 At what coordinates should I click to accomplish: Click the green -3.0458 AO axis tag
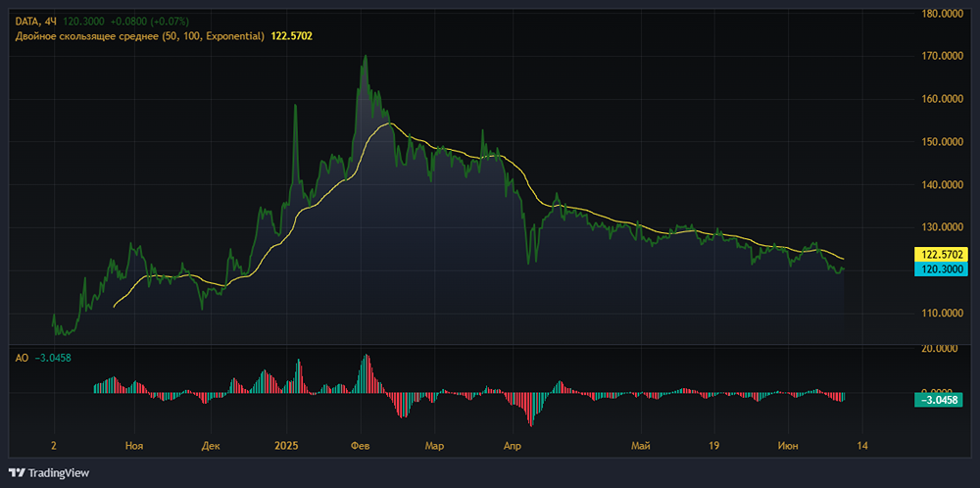pos(941,399)
